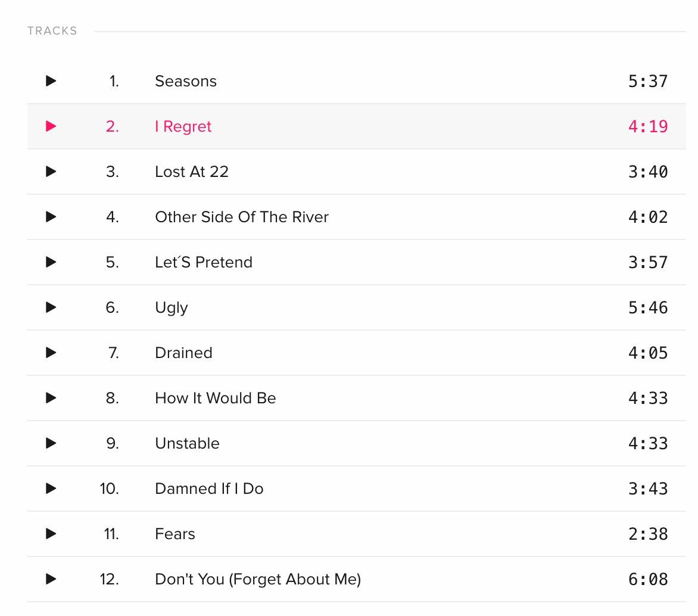Image resolution: width=698 pixels, height=616 pixels.
Task: Play Damned If I Do
Action: [51, 489]
